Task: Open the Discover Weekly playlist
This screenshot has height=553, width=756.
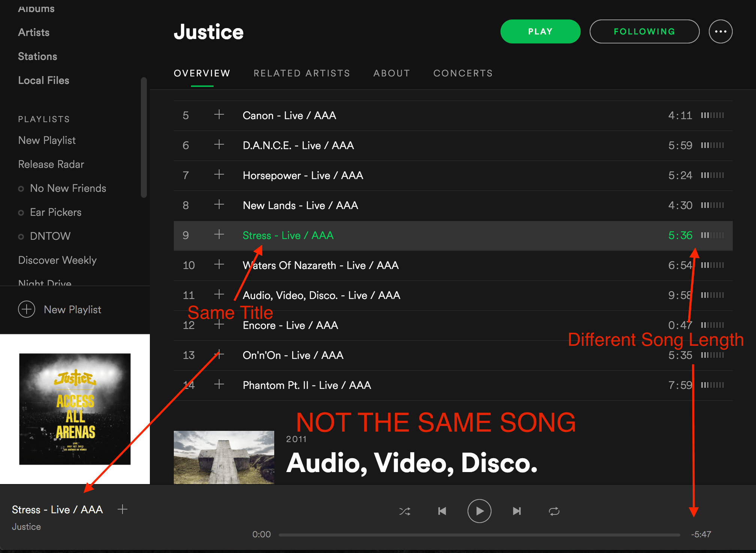Action: tap(57, 260)
